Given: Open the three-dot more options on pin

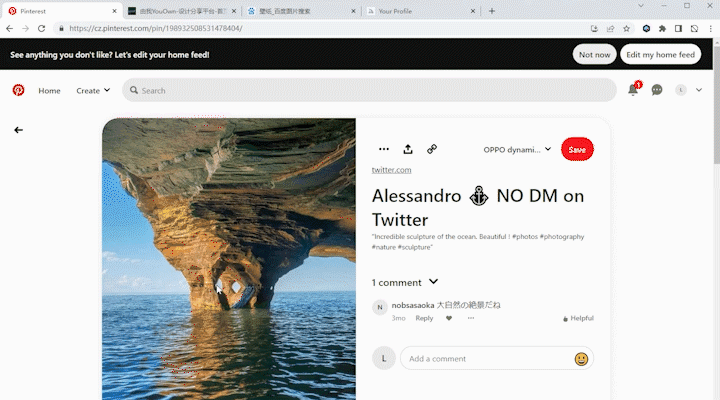Looking at the screenshot, I should point(384,149).
